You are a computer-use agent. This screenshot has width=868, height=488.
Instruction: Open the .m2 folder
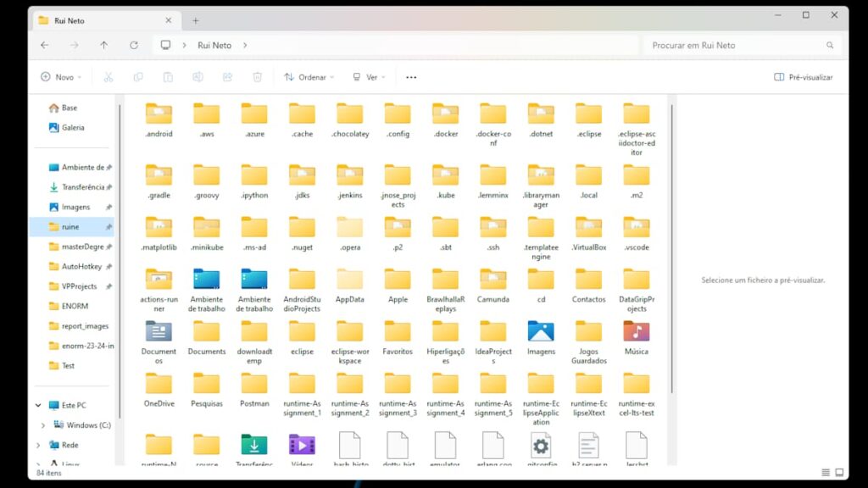(637, 181)
